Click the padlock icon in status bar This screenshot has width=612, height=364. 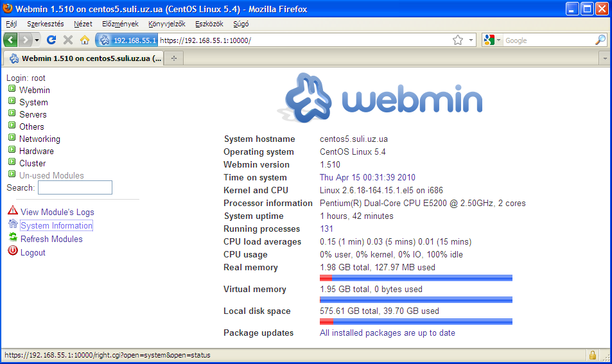click(x=592, y=355)
